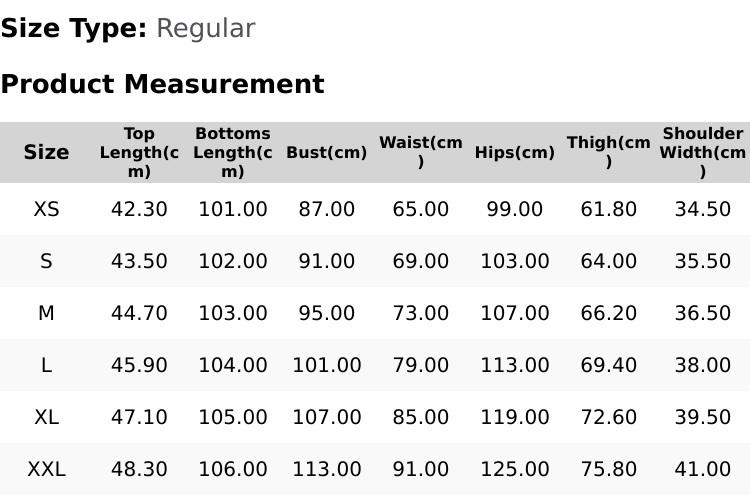Select the Shoulder Width column header

[703, 152]
